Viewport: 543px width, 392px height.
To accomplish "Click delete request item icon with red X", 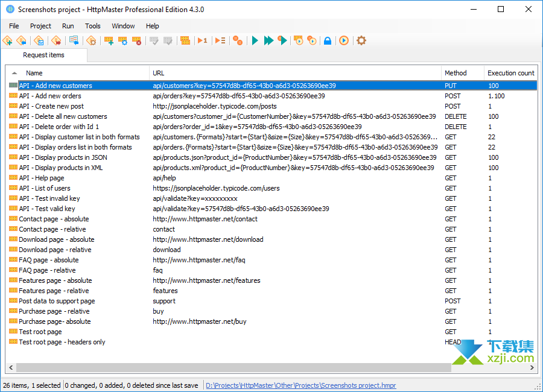I will 136,40.
